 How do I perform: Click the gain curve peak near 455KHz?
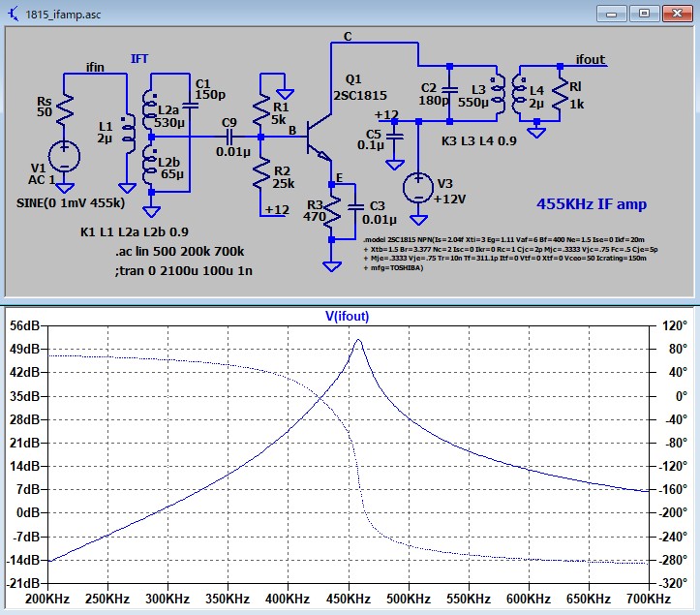358,340
